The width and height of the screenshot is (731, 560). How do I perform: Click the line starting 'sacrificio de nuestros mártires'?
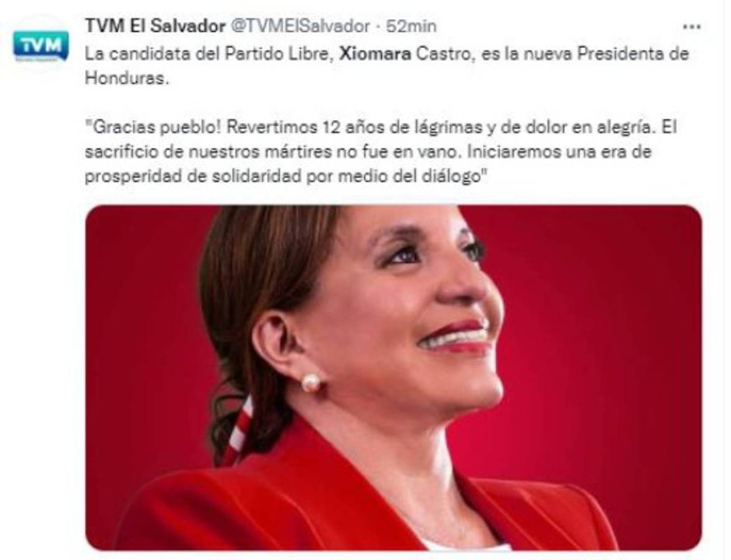(x=368, y=152)
